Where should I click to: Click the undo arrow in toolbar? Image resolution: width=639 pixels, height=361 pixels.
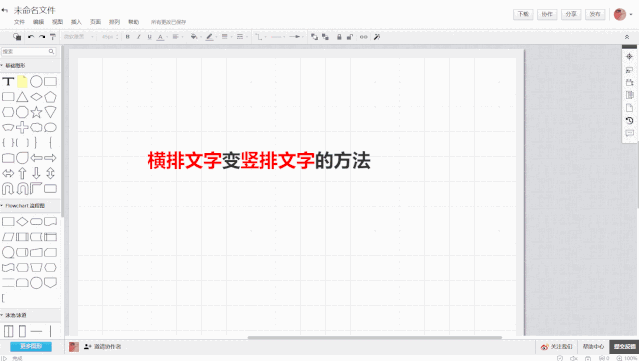[31, 37]
